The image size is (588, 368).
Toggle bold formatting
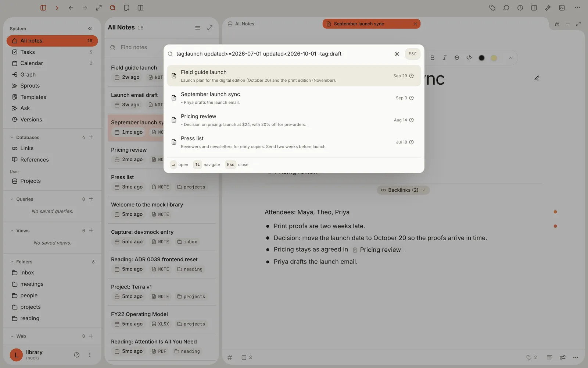tap(433, 58)
